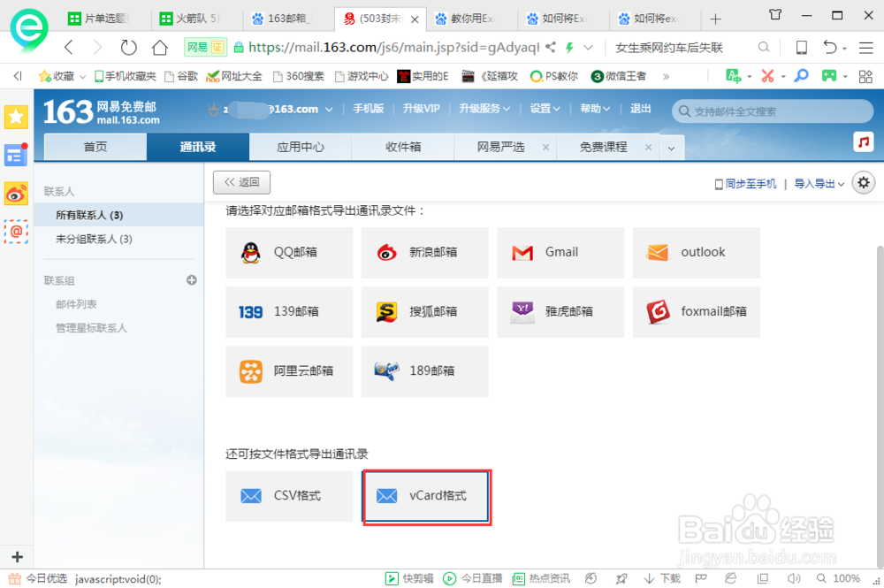This screenshot has width=884, height=588.
Task: Choose outlook export format
Action: coord(697,253)
